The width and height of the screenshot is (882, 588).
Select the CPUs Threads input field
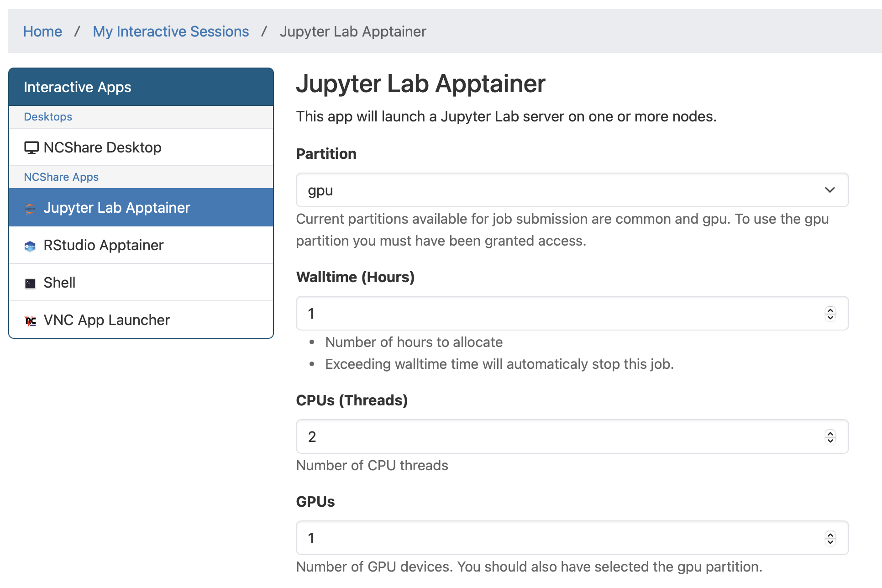502,436
